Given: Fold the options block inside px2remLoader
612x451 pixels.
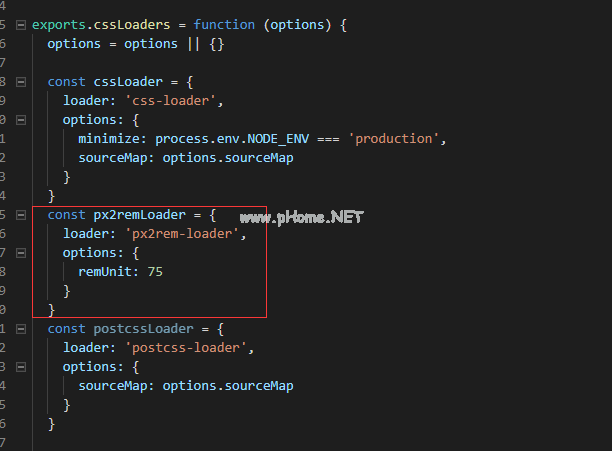Looking at the screenshot, I should coord(21,253).
